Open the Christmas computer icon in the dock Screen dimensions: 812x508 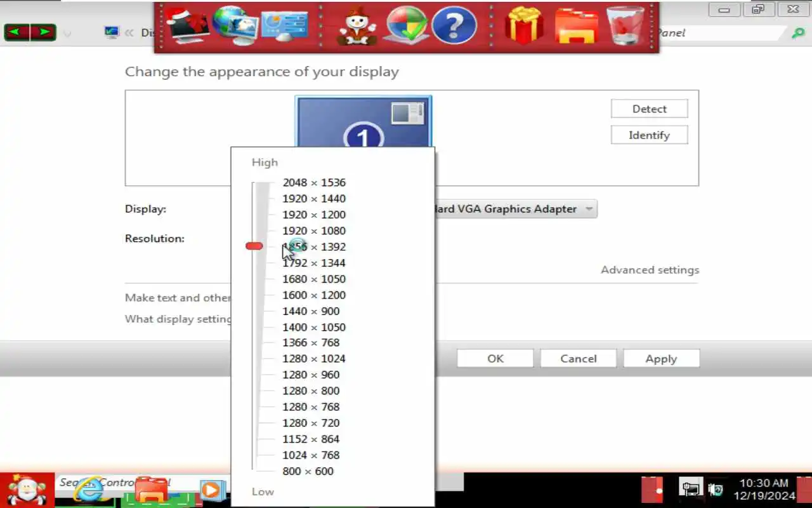pyautogui.click(x=188, y=27)
